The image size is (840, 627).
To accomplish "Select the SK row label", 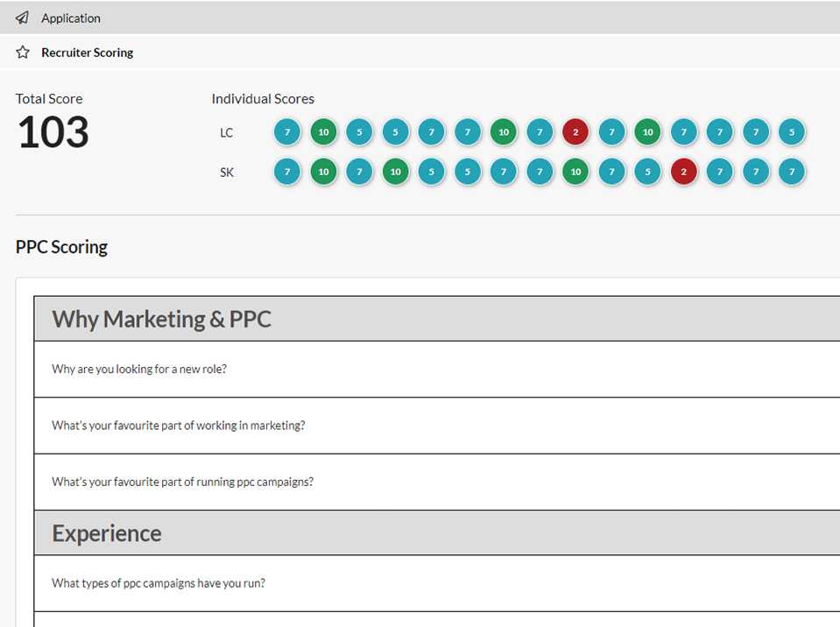I will coord(227,173).
